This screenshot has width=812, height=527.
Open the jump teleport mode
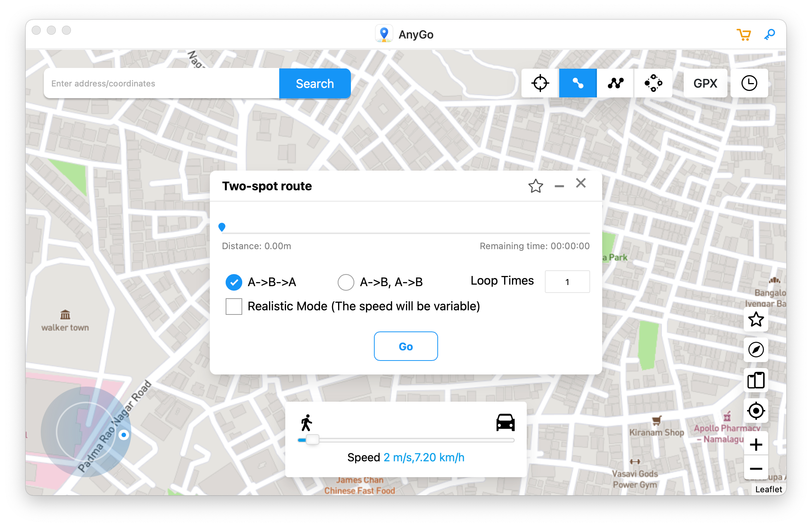click(653, 83)
